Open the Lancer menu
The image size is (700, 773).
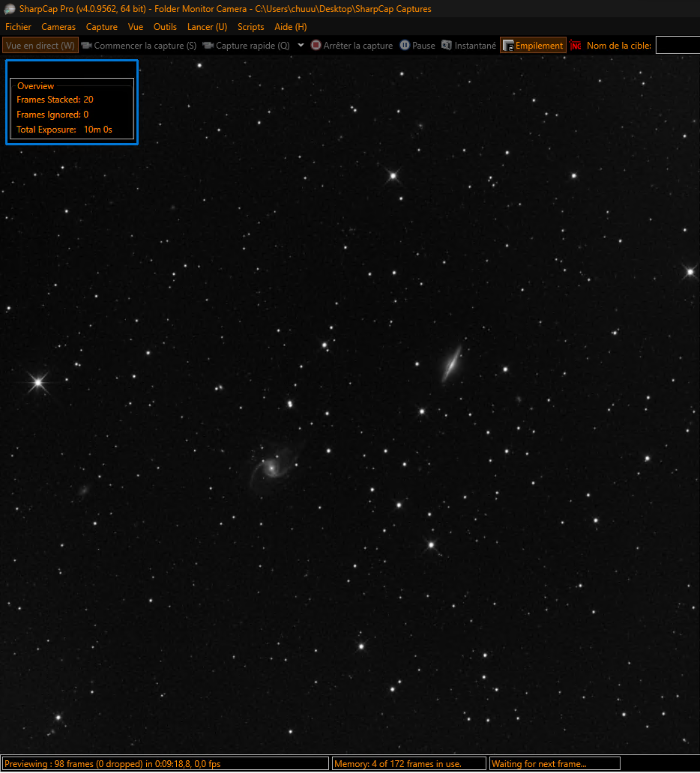click(207, 27)
